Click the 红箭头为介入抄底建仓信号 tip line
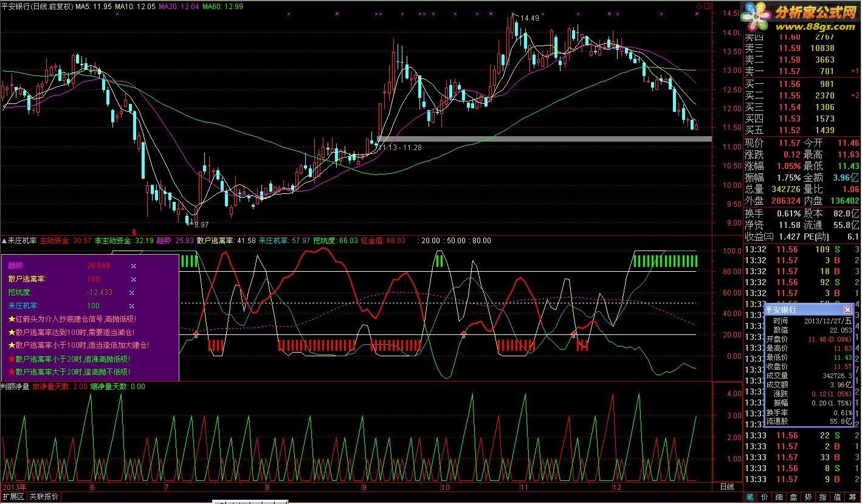The image size is (862, 504). point(72,319)
